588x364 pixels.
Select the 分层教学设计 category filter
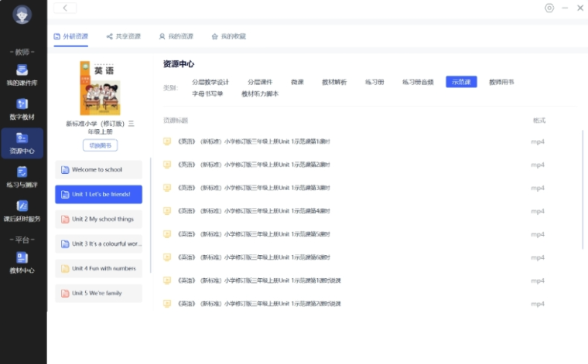(210, 82)
